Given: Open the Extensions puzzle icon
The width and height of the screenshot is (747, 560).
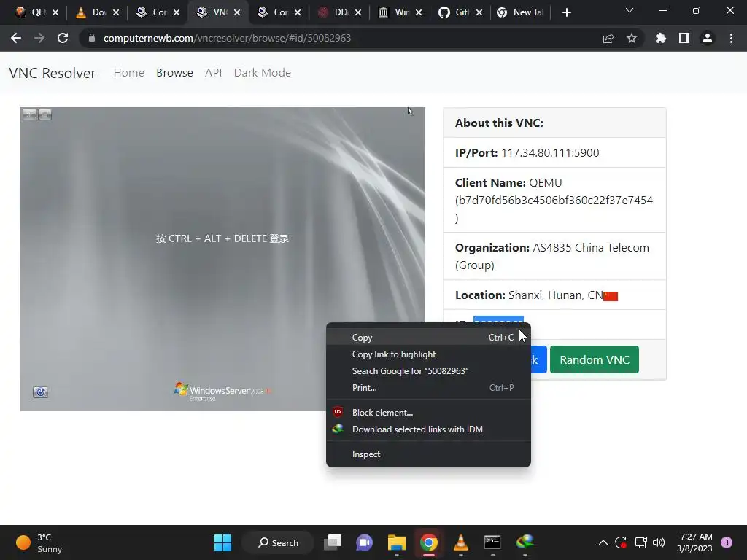Looking at the screenshot, I should (x=661, y=38).
